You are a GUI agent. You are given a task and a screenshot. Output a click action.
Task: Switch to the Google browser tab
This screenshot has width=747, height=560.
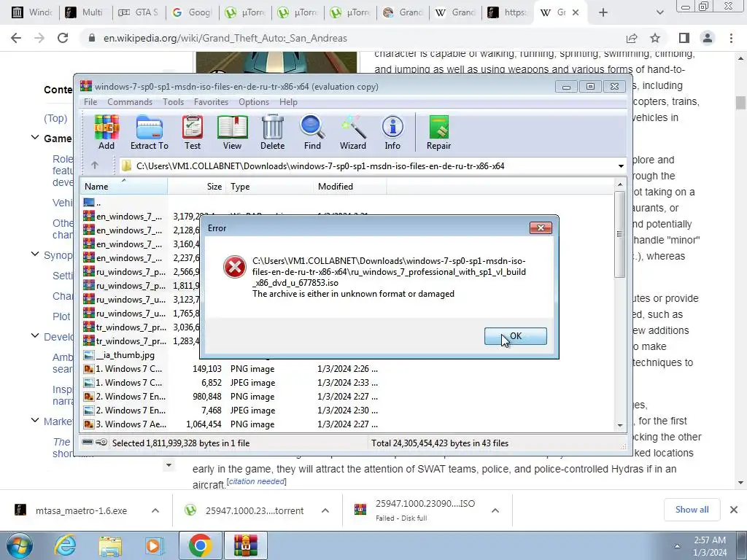(193, 12)
